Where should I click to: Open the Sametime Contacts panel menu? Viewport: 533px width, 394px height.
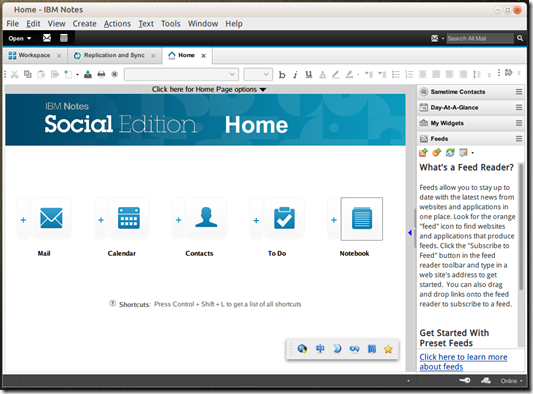tap(519, 92)
